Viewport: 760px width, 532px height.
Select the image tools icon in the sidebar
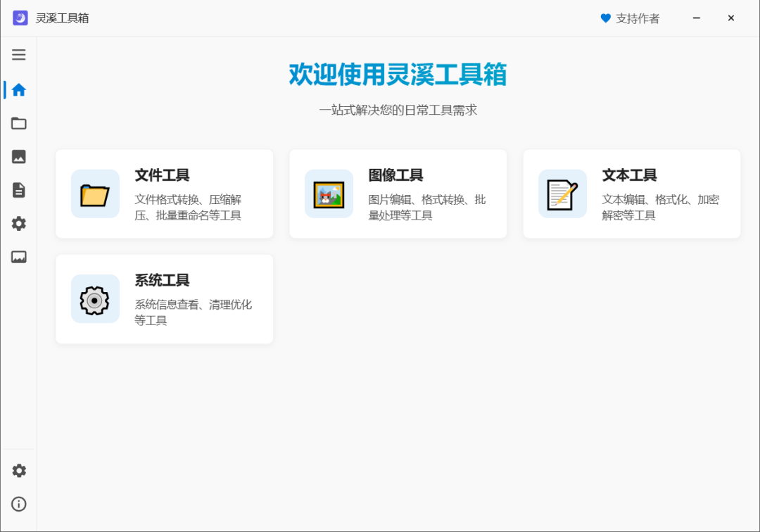[19, 157]
